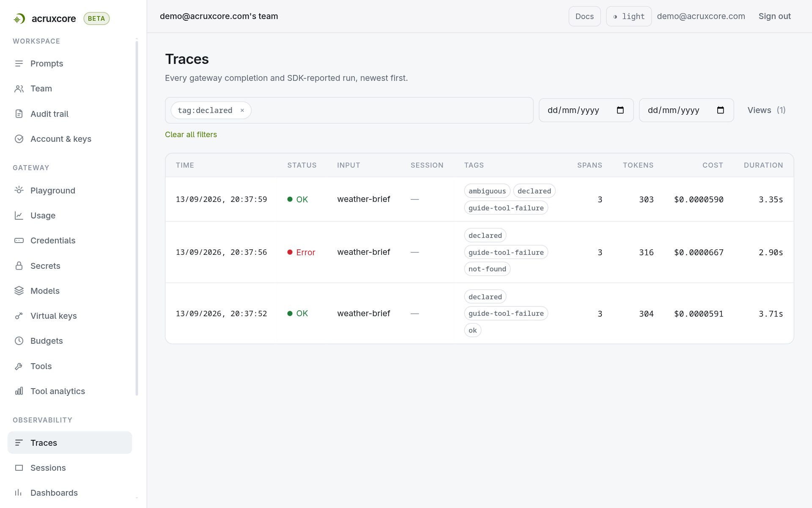Viewport: 812px width, 508px height.
Task: Open Budgets page
Action: tap(70, 341)
